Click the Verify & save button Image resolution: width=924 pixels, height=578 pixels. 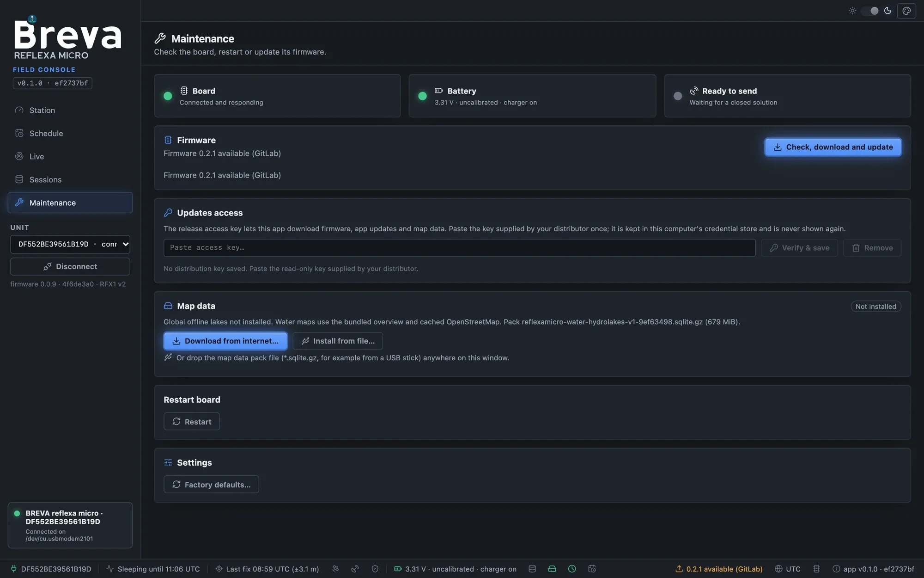pos(799,248)
